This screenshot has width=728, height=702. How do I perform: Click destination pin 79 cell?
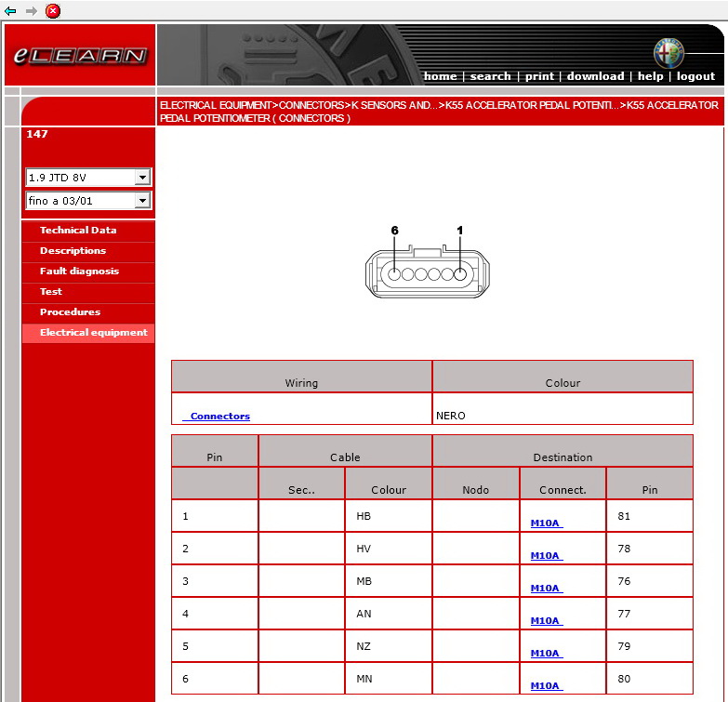pyautogui.click(x=650, y=646)
